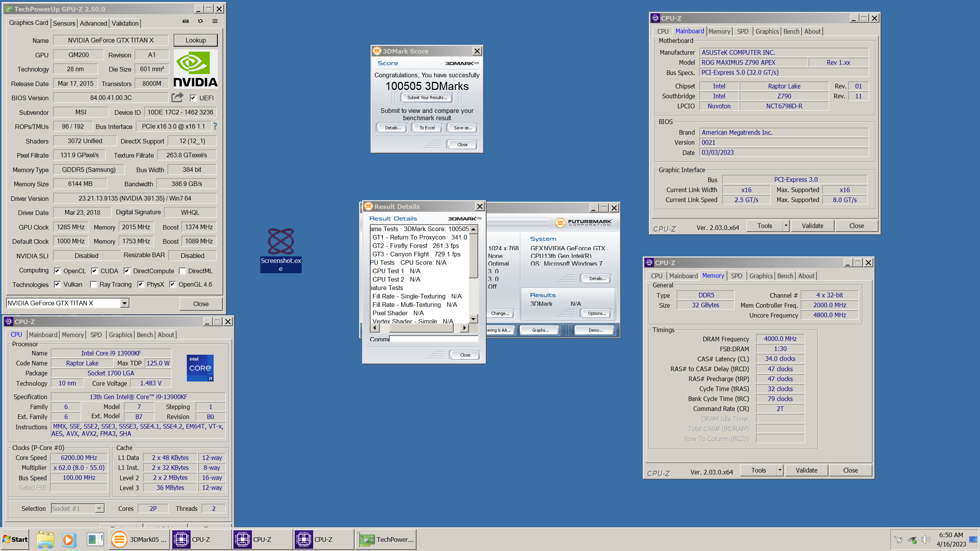This screenshot has width=980, height=551.
Task: Click the Lookup button in GPU-Z
Action: coord(196,40)
